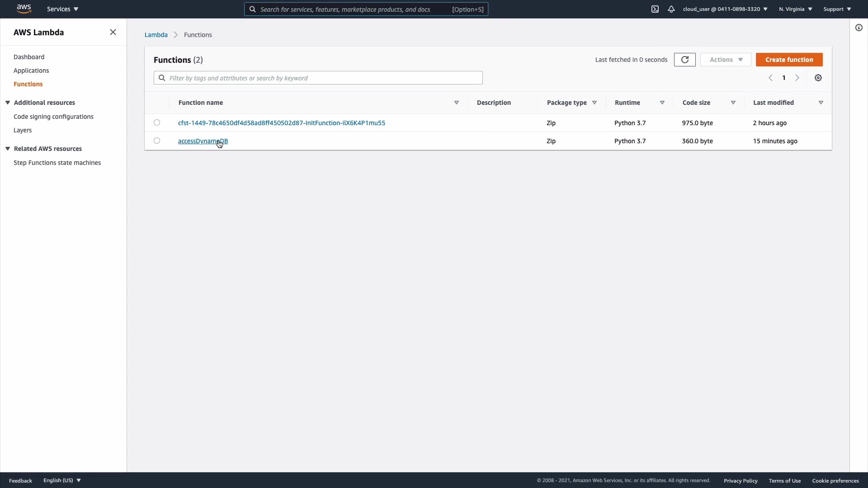This screenshot has height=488, width=868.
Task: Open the Actions dropdown
Action: click(x=726, y=60)
